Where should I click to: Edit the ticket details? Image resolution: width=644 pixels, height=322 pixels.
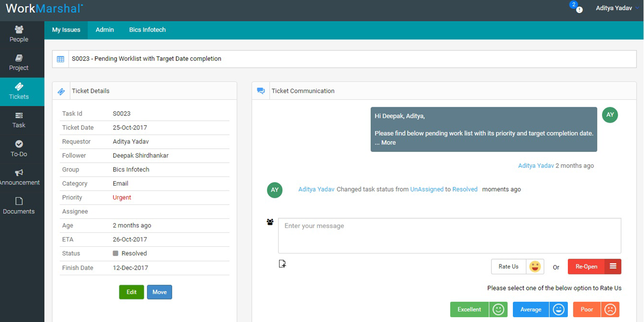(x=131, y=292)
